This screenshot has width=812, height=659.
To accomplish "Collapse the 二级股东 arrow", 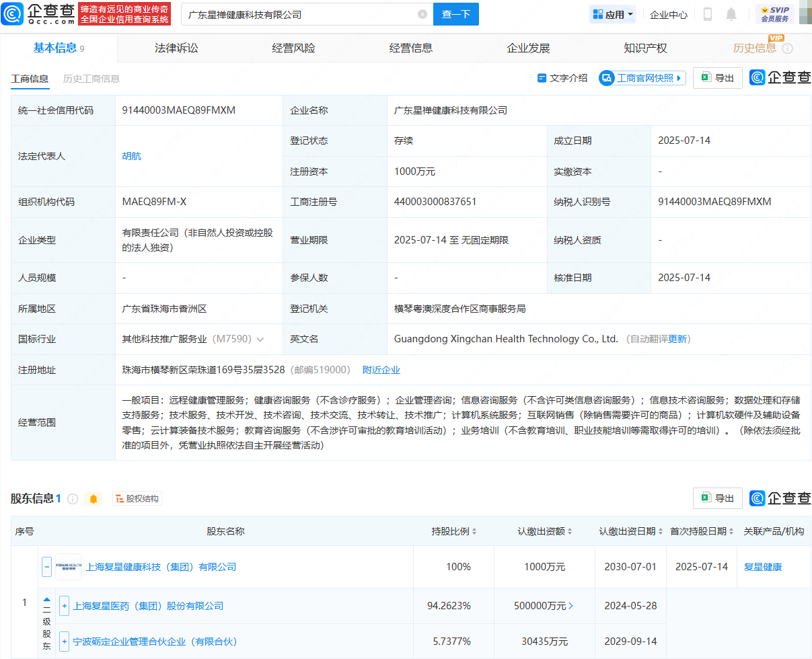I will [x=47, y=600].
